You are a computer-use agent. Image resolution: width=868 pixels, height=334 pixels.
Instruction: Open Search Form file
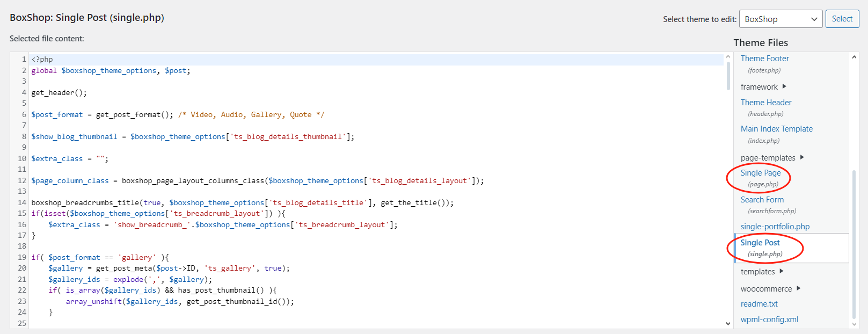coord(762,200)
